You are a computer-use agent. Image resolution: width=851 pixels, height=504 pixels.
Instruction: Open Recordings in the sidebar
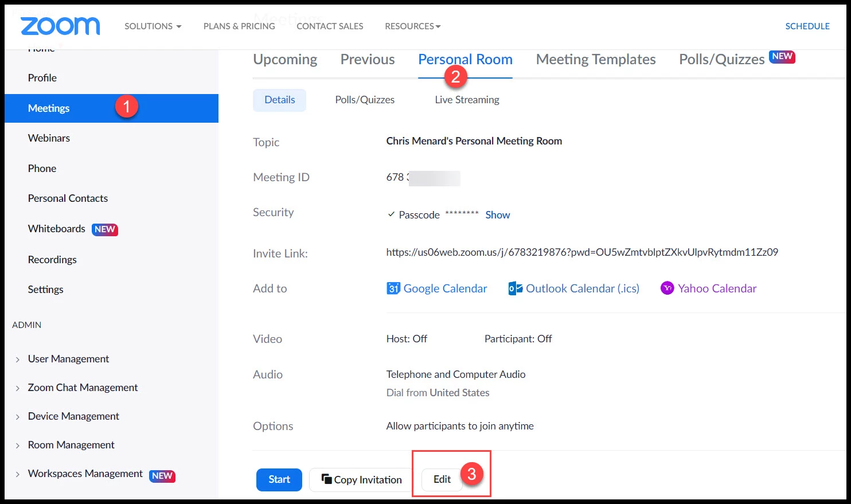point(52,260)
